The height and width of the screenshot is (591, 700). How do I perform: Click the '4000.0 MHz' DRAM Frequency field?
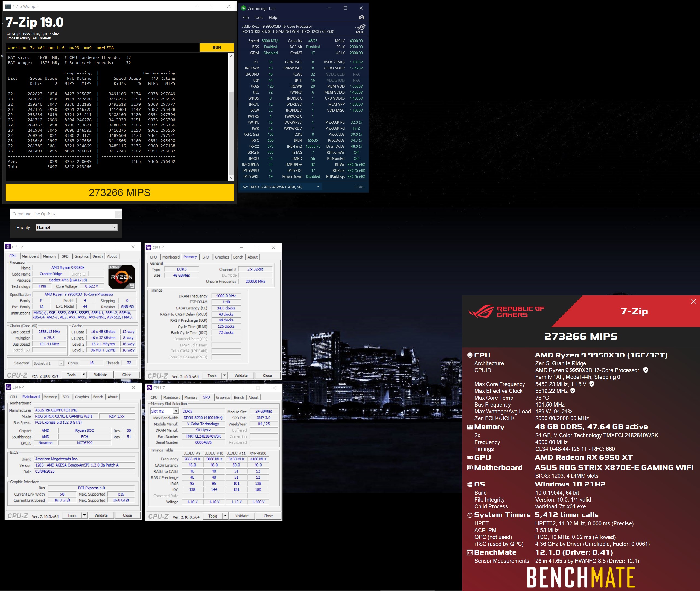226,296
